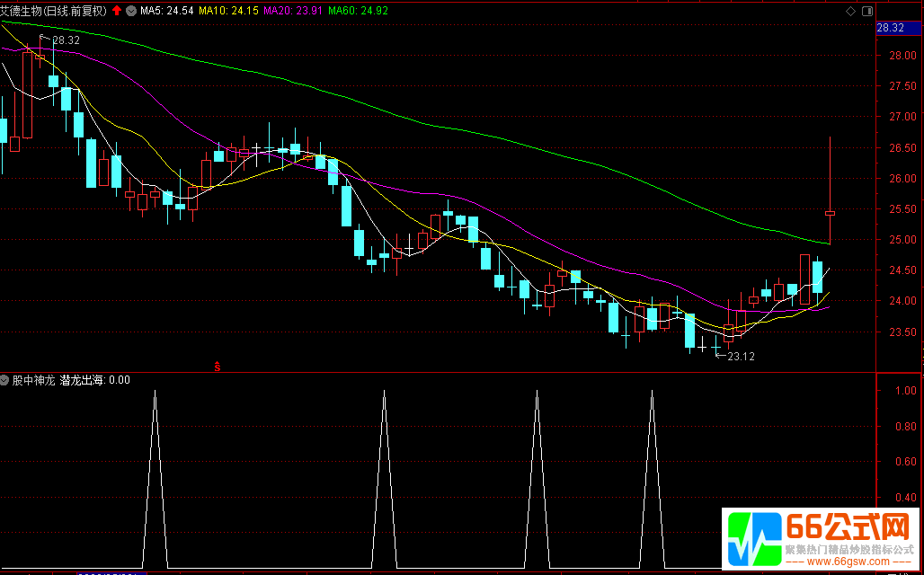Open the main chart indicator dropdown circle
Image resolution: width=924 pixels, height=575 pixels.
coord(131,10)
